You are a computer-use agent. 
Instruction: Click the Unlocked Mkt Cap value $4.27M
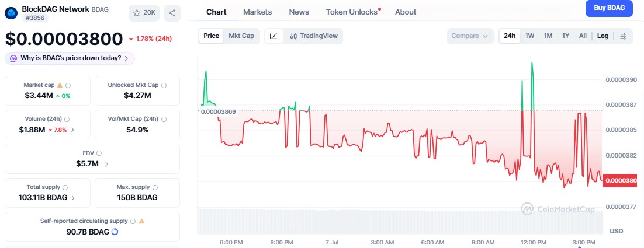pos(137,96)
